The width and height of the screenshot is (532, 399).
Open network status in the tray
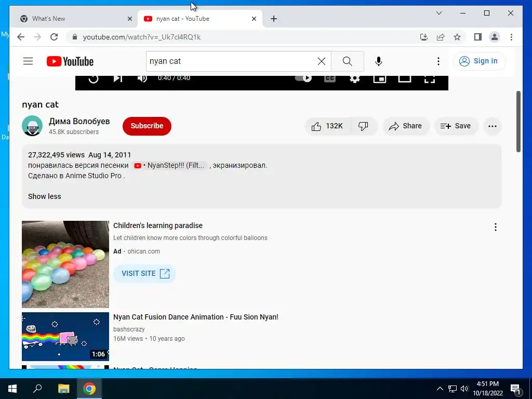(x=453, y=389)
